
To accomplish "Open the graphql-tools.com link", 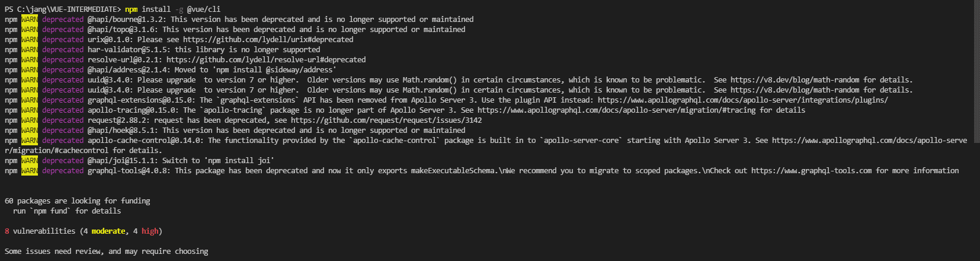I will click(811, 171).
